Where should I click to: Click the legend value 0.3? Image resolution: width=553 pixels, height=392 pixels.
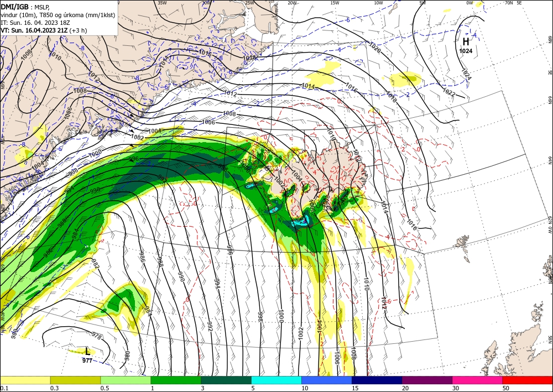coord(54,388)
